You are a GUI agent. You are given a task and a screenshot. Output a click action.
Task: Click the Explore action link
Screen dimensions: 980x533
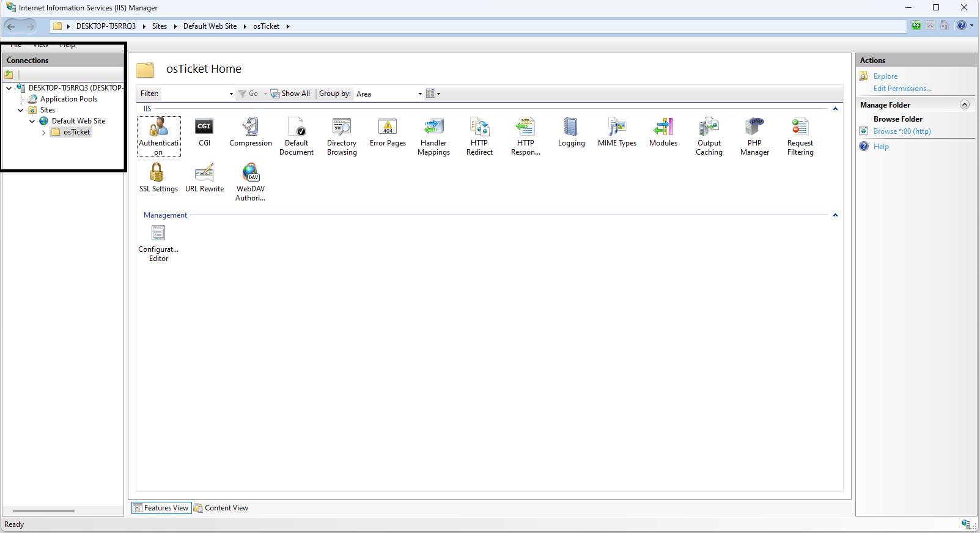click(885, 76)
